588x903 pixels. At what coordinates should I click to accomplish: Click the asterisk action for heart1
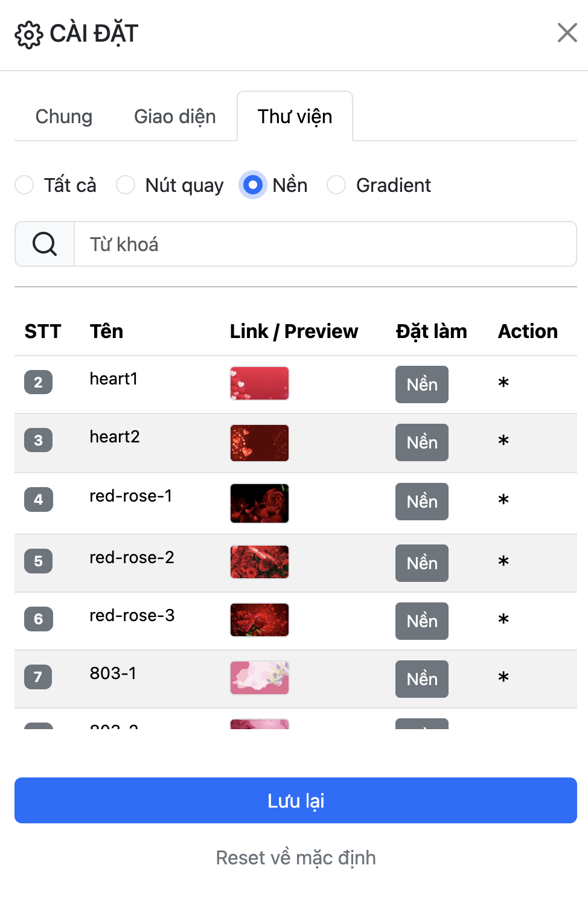click(503, 383)
